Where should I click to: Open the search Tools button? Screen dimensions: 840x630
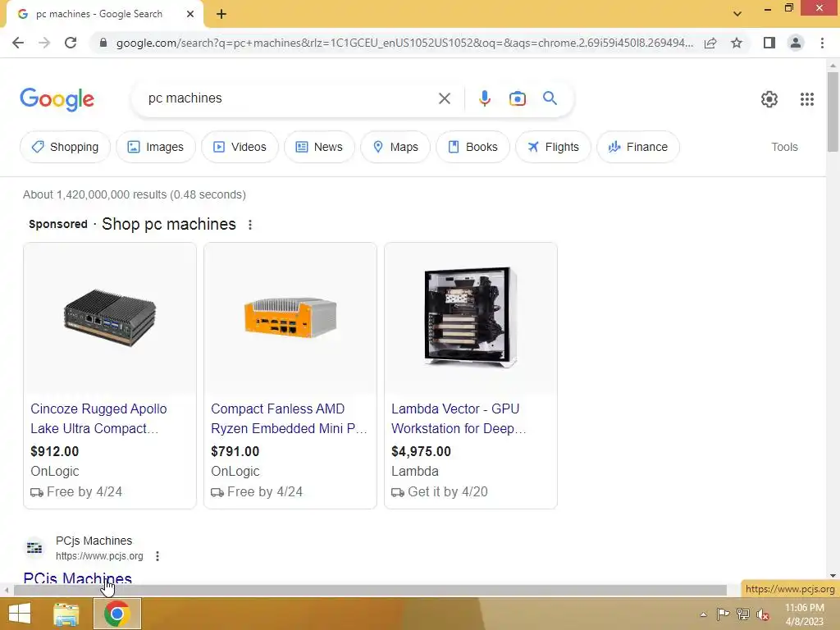pyautogui.click(x=784, y=147)
